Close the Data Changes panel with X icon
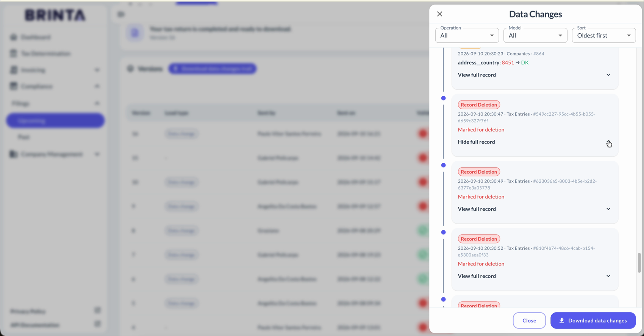644x336 pixels. tap(439, 14)
